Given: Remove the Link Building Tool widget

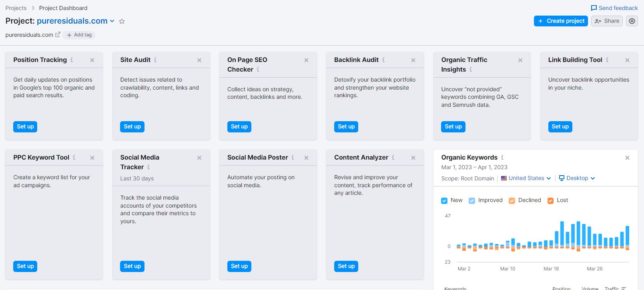Looking at the screenshot, I should click(x=627, y=60).
